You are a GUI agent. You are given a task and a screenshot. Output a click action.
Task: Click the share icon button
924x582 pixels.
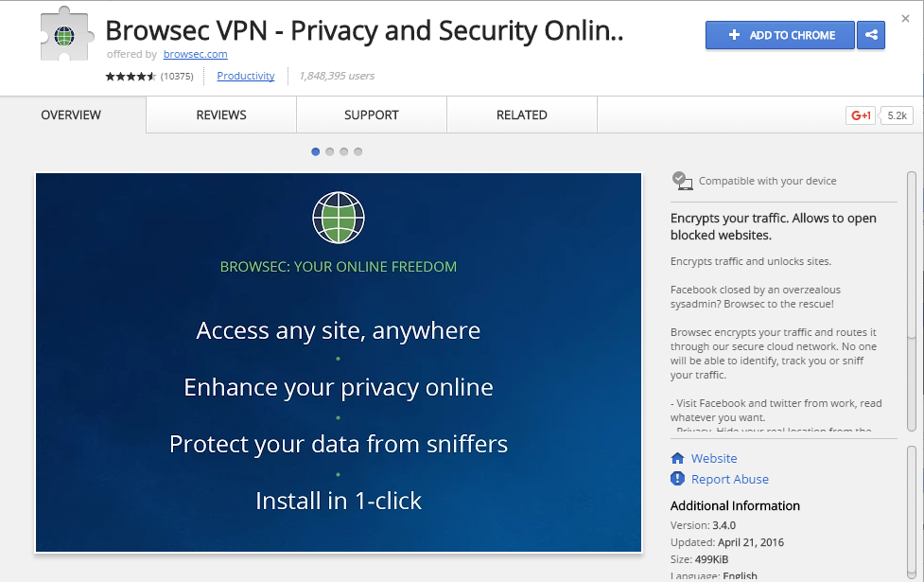(871, 35)
